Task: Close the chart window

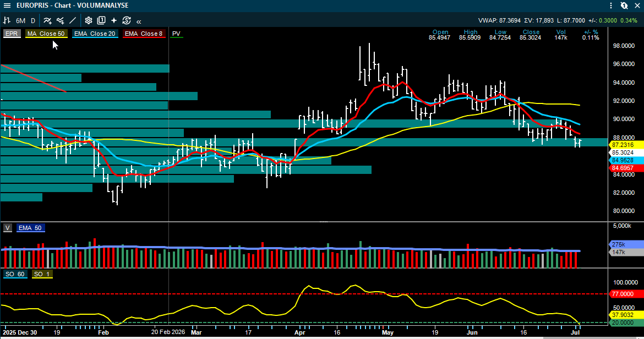Action: pos(637,6)
